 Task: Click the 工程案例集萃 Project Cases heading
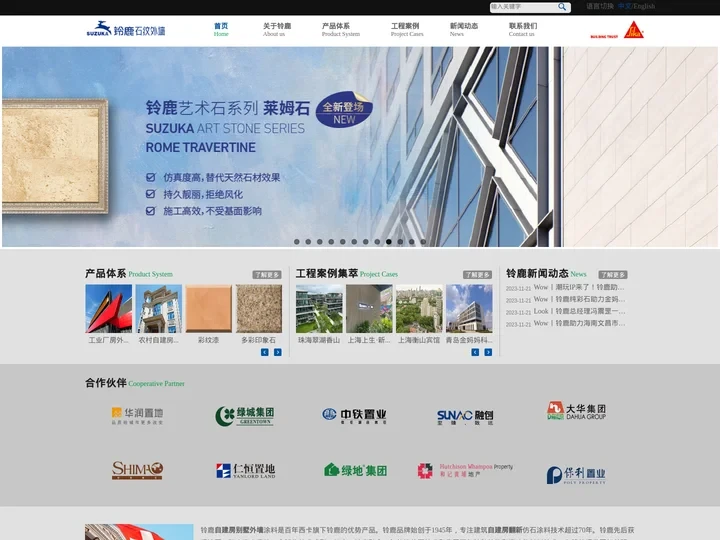tap(347, 274)
